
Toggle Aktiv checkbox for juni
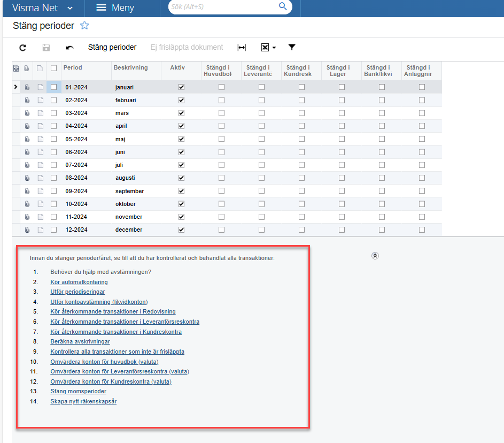(x=181, y=152)
